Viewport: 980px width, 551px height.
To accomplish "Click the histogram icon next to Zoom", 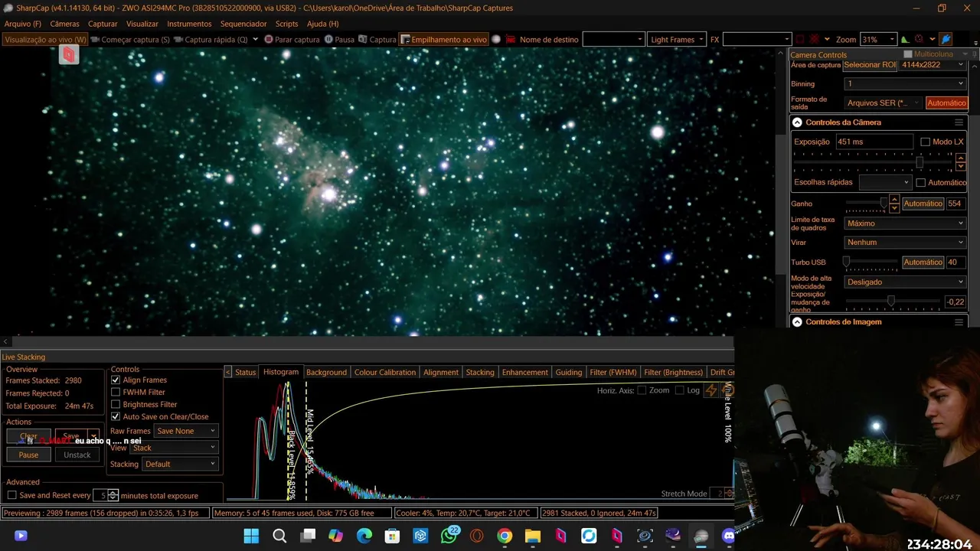I will pos(904,39).
